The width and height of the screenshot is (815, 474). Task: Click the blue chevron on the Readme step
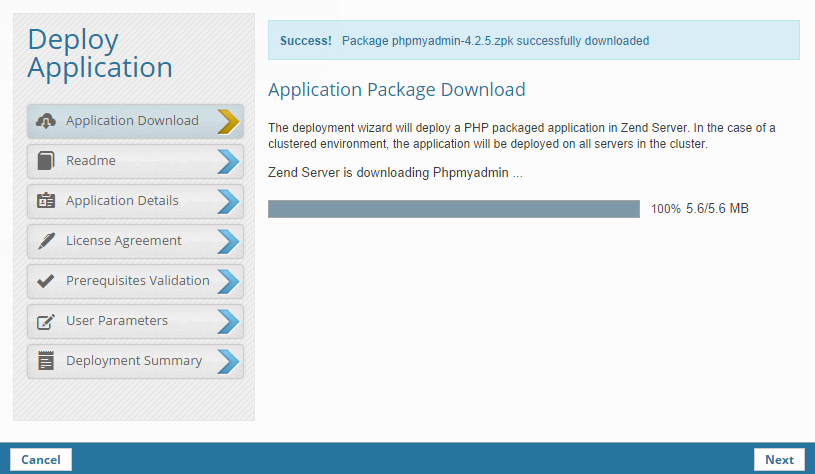point(228,161)
